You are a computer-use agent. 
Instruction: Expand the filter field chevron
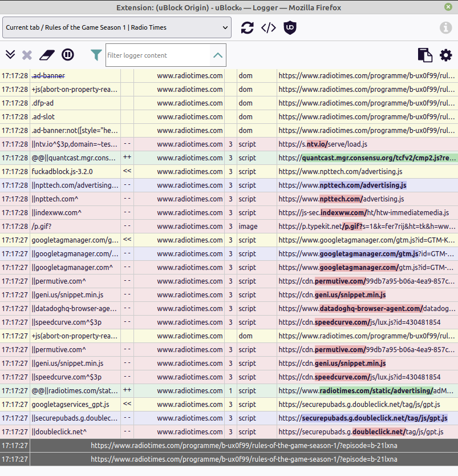click(218, 55)
